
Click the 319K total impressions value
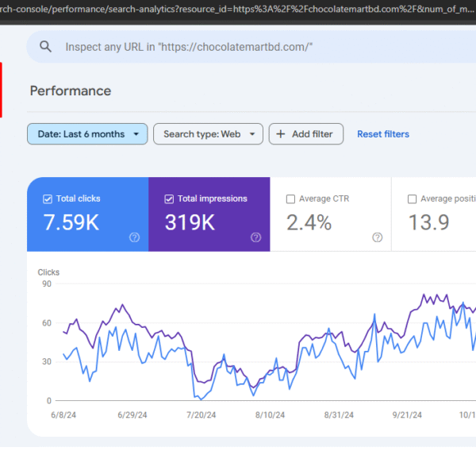coord(190,222)
